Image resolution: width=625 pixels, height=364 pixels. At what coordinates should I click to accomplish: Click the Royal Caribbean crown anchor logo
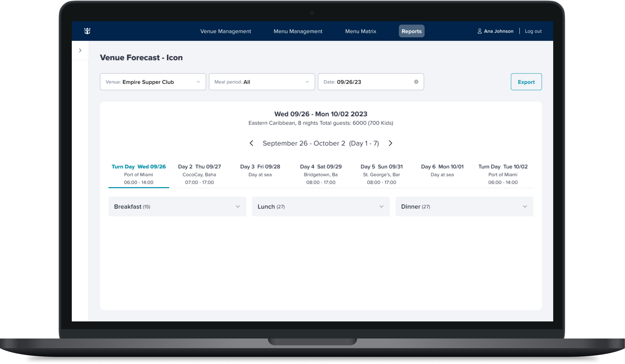pos(87,31)
